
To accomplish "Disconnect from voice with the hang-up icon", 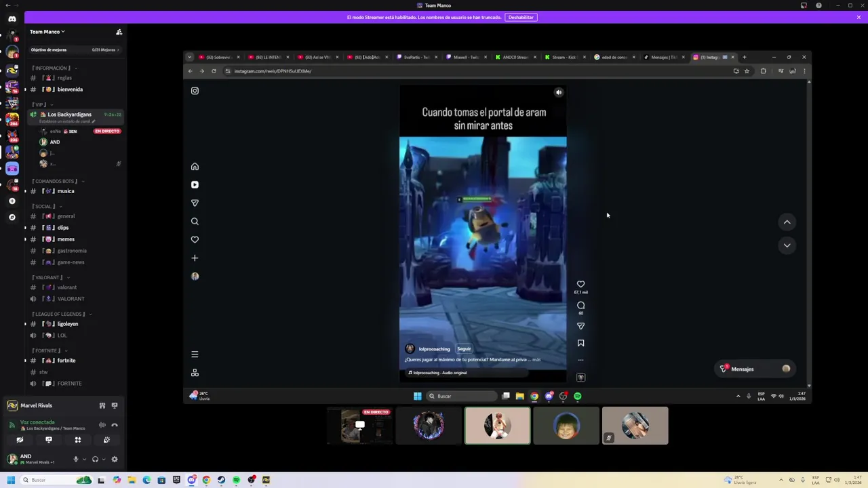I will click(x=115, y=425).
